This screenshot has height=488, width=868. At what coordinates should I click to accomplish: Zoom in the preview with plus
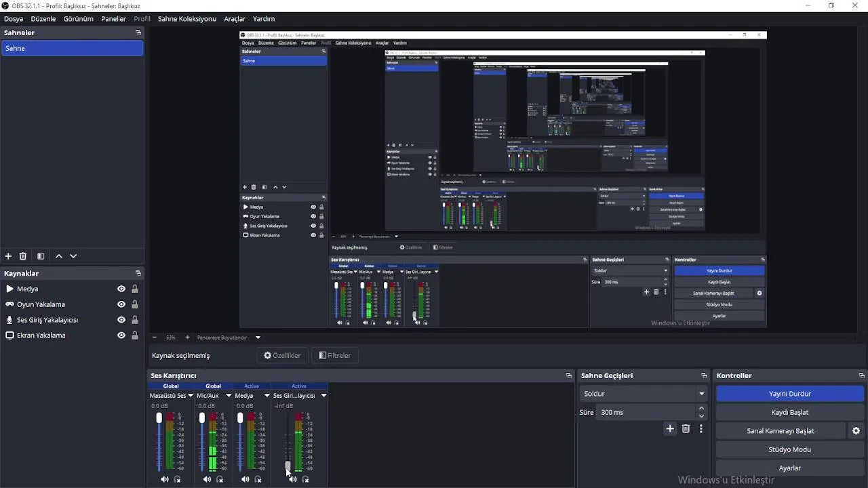pos(187,337)
